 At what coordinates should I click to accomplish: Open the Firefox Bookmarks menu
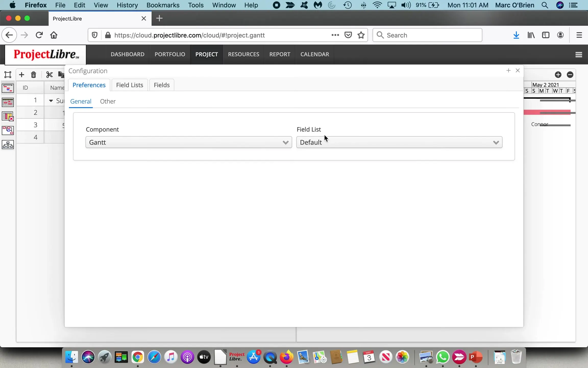pos(163,5)
